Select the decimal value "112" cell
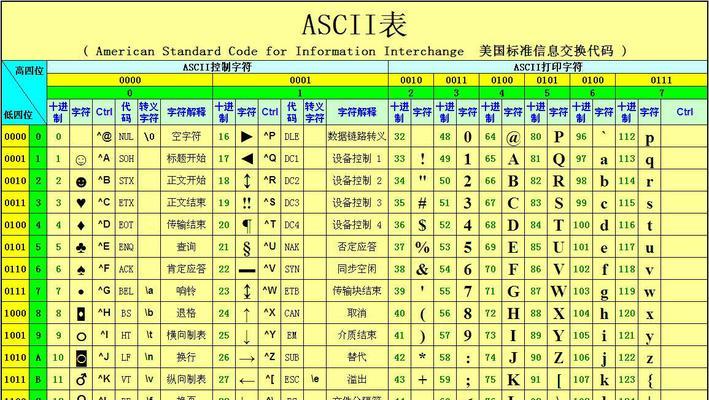The height and width of the screenshot is (400, 709). click(x=627, y=136)
